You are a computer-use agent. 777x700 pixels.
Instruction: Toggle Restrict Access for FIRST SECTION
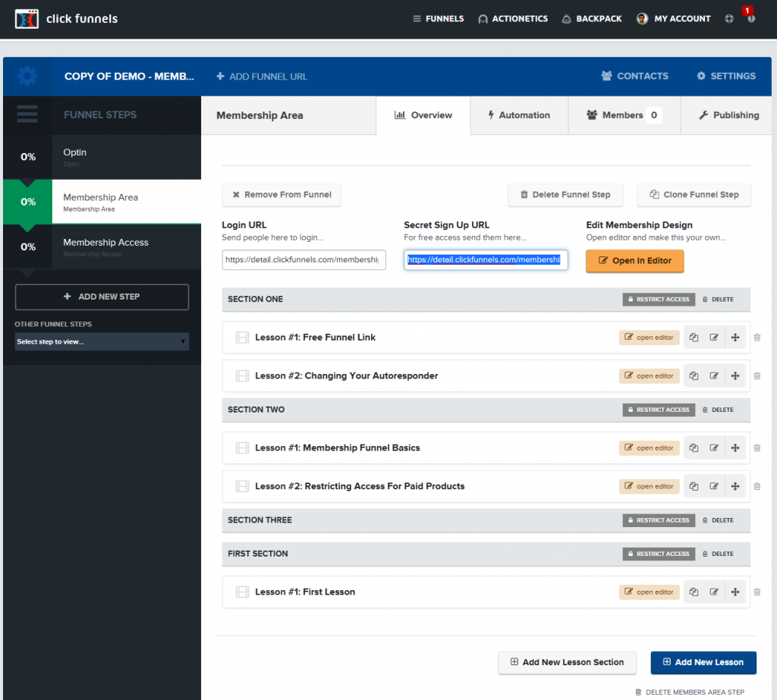[658, 554]
